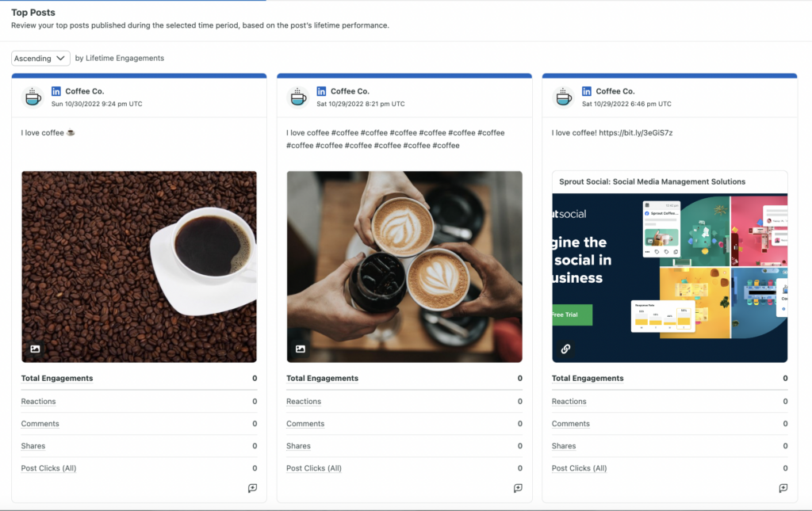Click Coffee Co. name on Sun 10/30/2022 post
The image size is (812, 511).
click(84, 91)
